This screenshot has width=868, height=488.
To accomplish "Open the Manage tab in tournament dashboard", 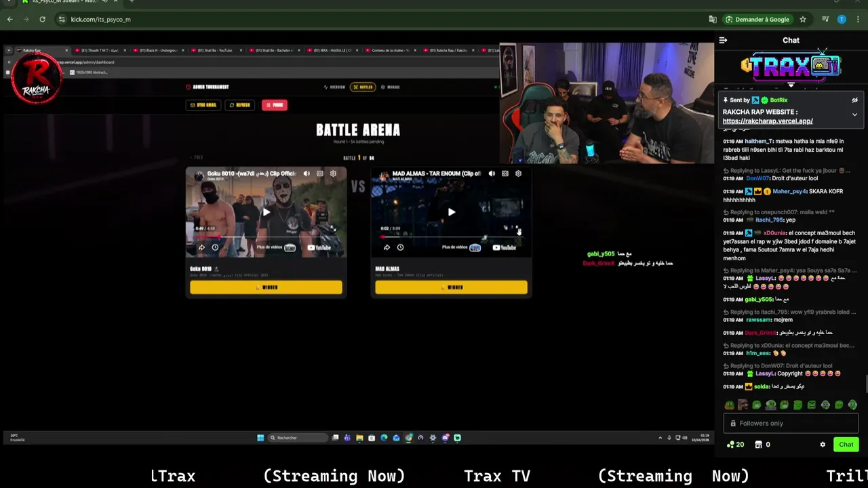I will (390, 87).
